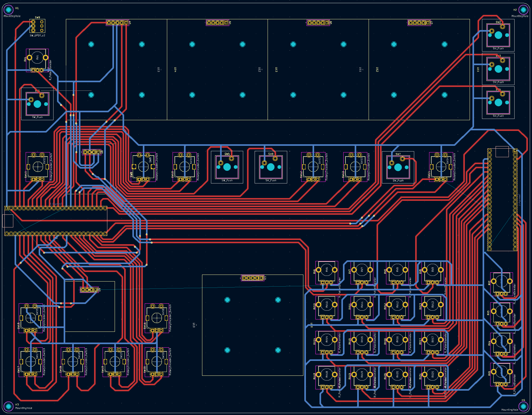The height and width of the screenshot is (415, 532).
Task: Select mounting hole H4
Action: coord(523,406)
